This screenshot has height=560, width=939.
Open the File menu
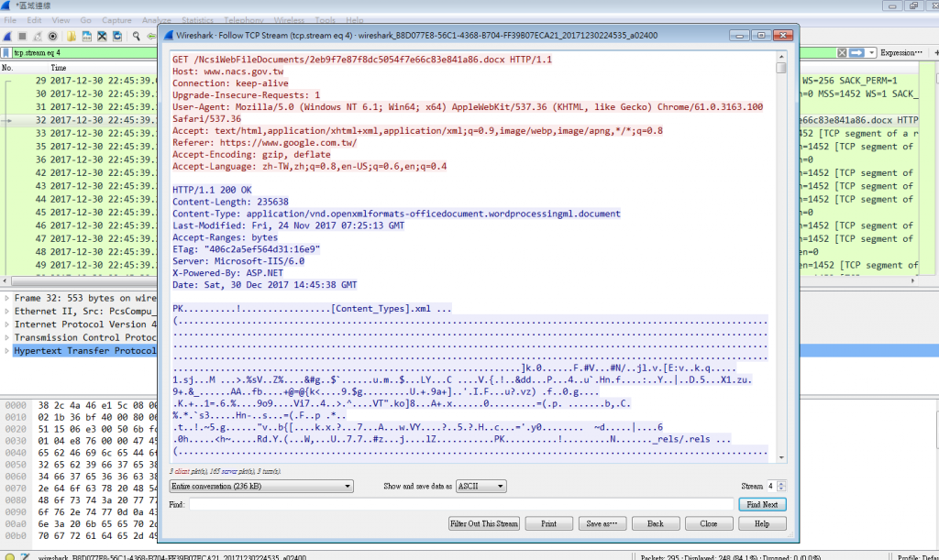tap(10, 20)
